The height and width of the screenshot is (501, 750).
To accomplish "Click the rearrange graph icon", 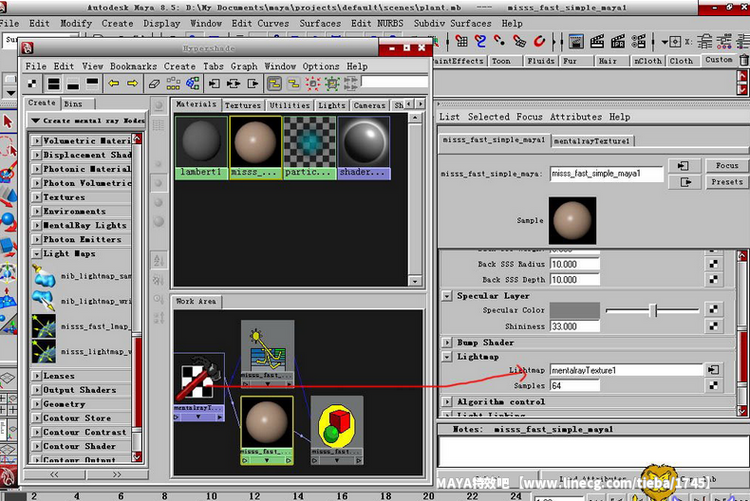I will coord(173,84).
